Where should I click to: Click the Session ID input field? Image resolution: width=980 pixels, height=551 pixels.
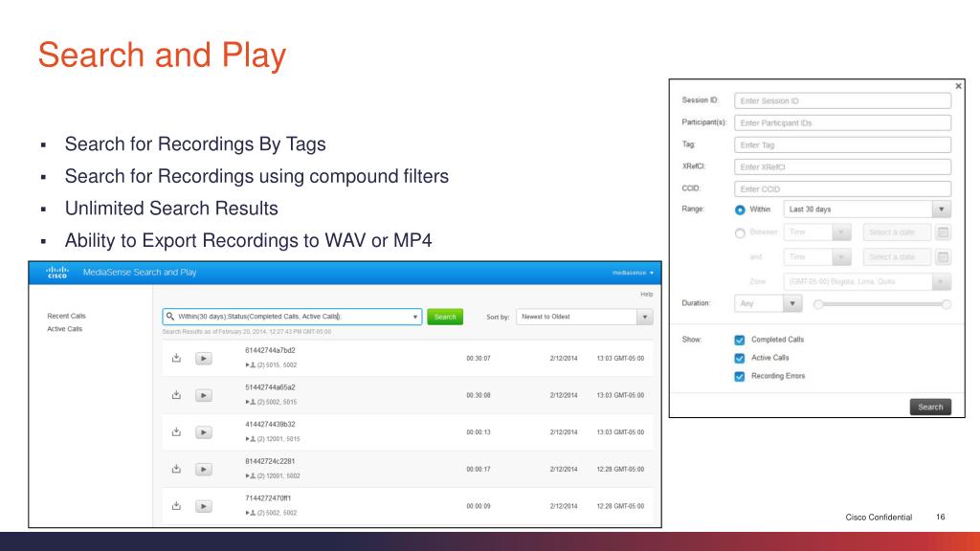tap(842, 100)
